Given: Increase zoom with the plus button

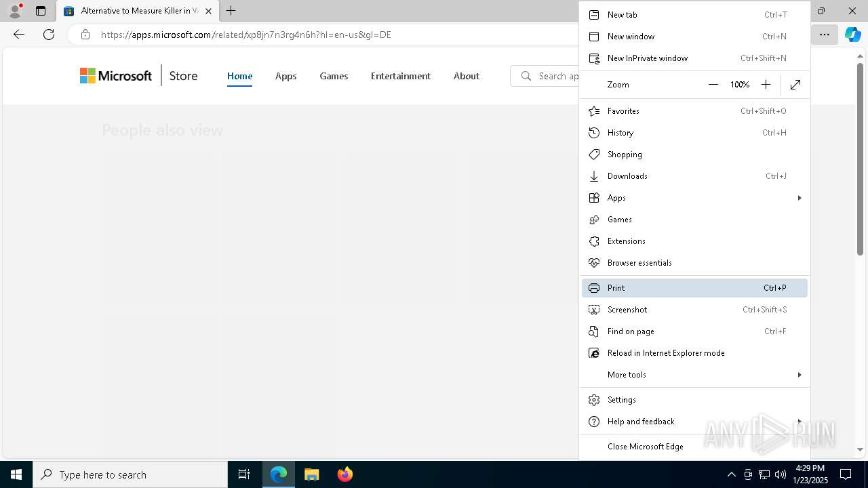Looking at the screenshot, I should click(x=766, y=84).
